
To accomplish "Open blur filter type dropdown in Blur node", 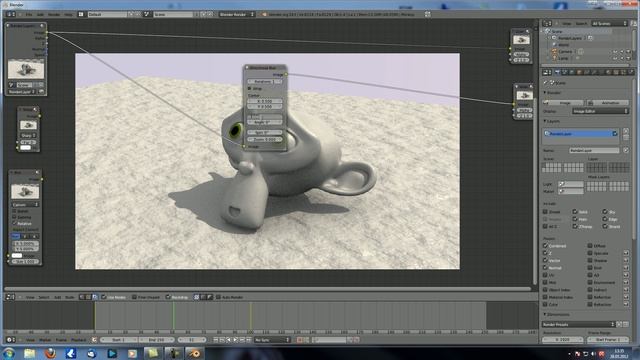I will click(x=25, y=204).
